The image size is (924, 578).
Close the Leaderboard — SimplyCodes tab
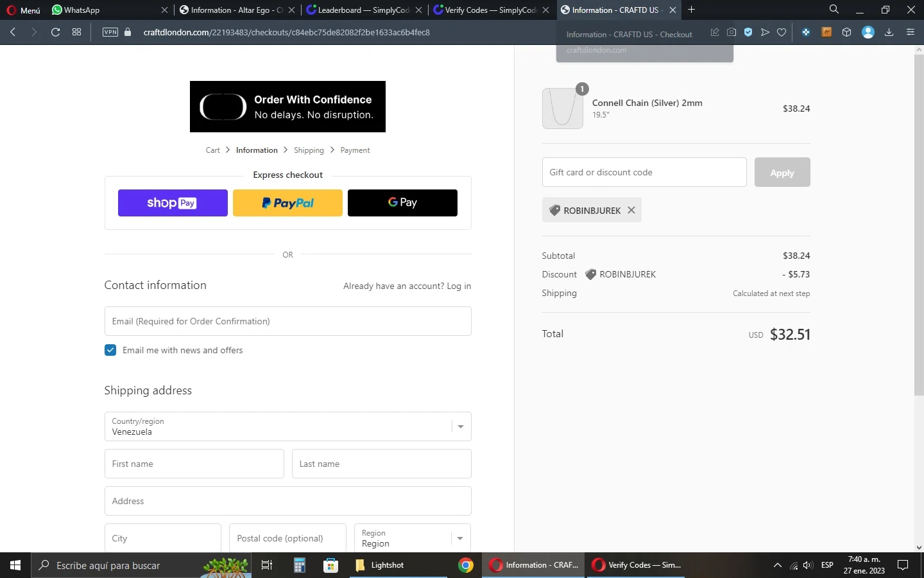click(419, 10)
